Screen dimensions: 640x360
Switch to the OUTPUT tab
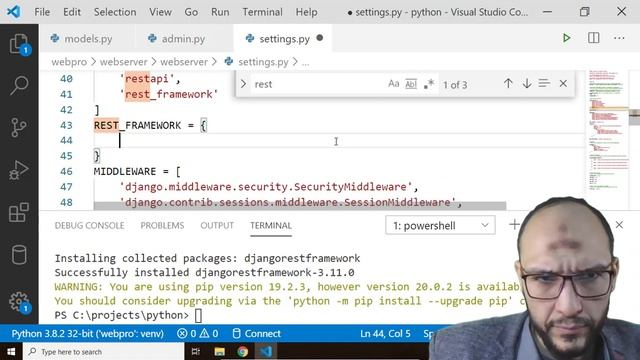click(x=217, y=225)
